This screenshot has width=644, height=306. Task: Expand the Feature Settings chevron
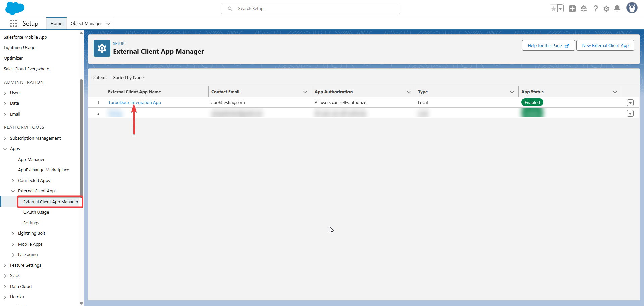tap(5, 265)
